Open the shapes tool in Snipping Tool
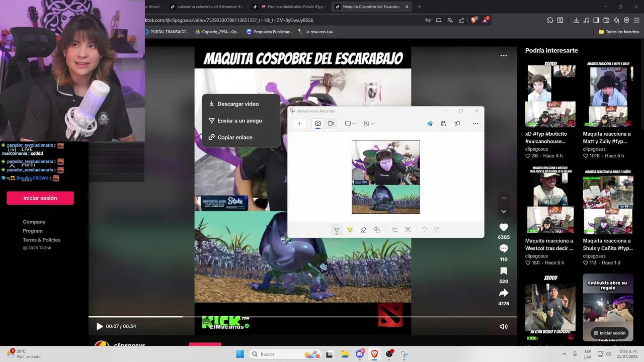Viewport: 644px width, 362px height. 377,230
